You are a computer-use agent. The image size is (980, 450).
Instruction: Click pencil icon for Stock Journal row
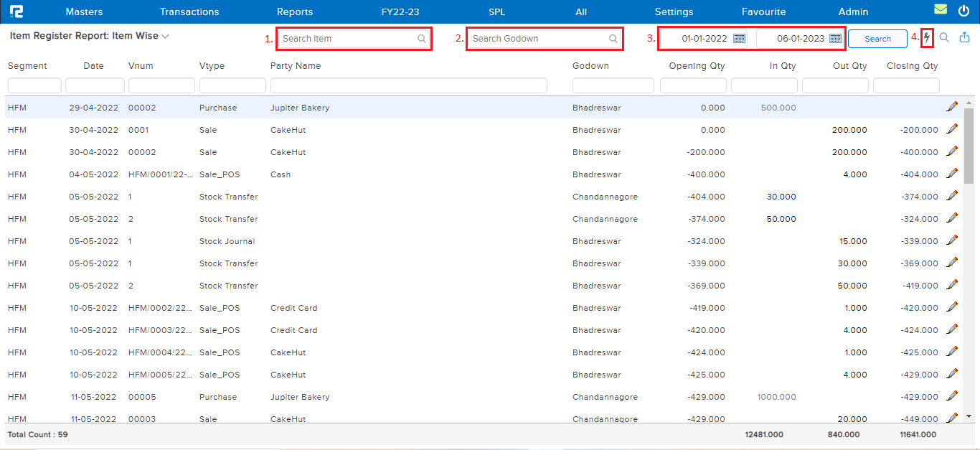[952, 240]
